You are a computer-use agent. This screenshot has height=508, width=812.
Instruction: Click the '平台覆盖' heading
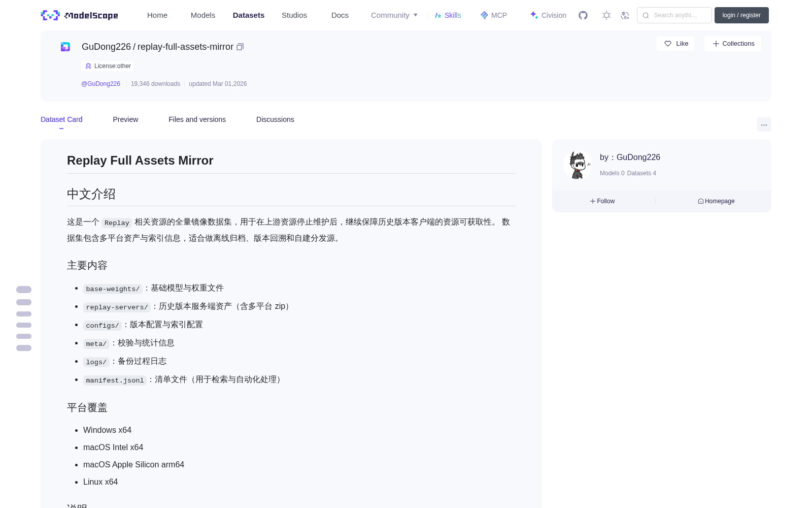87,407
